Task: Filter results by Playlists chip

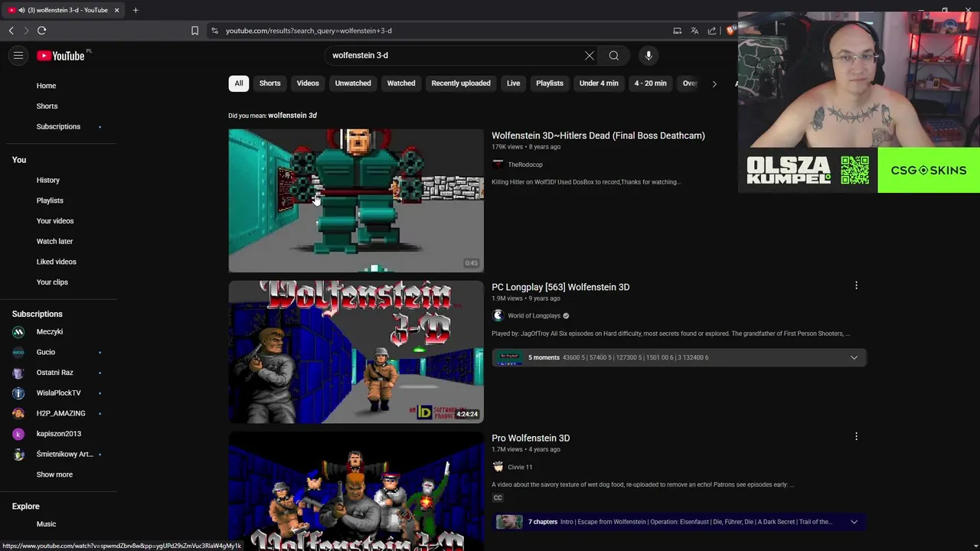Action: [x=550, y=83]
